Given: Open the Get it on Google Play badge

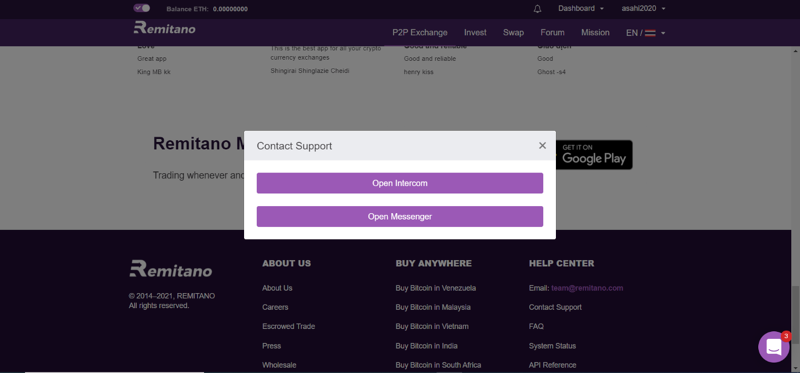Looking at the screenshot, I should 594,155.
